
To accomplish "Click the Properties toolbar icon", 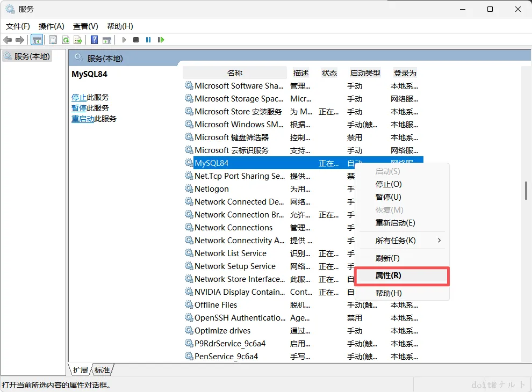I will (53, 40).
